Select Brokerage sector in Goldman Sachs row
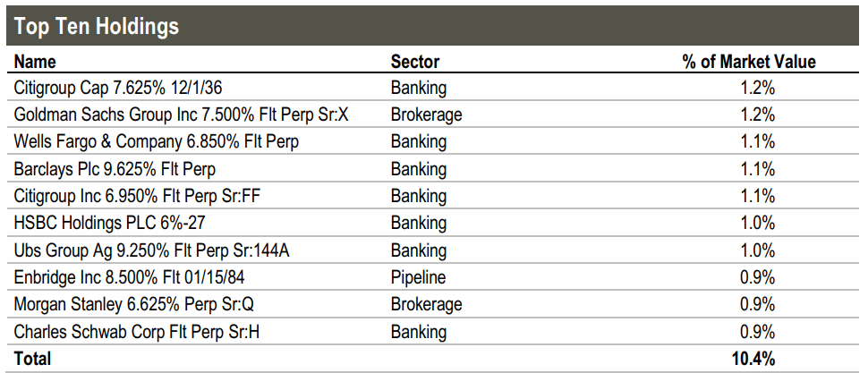Viewport: 868px width, 373px height. [426, 114]
